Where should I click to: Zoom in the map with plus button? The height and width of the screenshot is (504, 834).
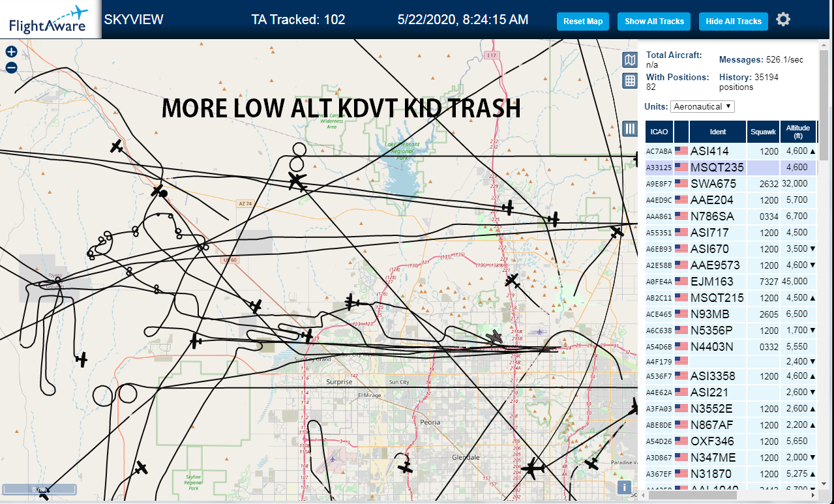pos(11,52)
